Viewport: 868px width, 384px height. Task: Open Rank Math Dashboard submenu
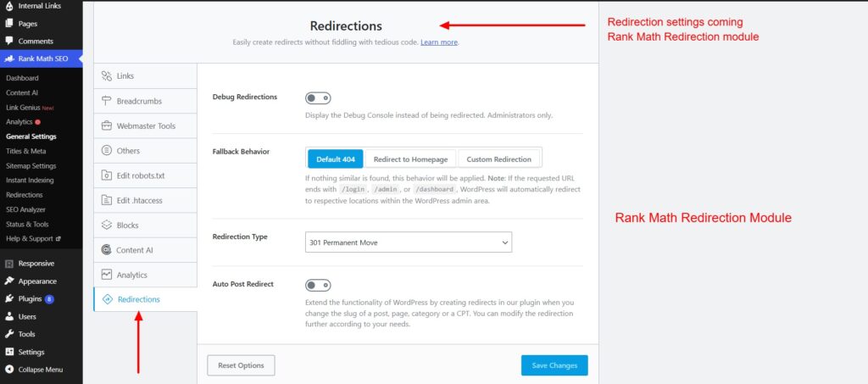coord(22,78)
